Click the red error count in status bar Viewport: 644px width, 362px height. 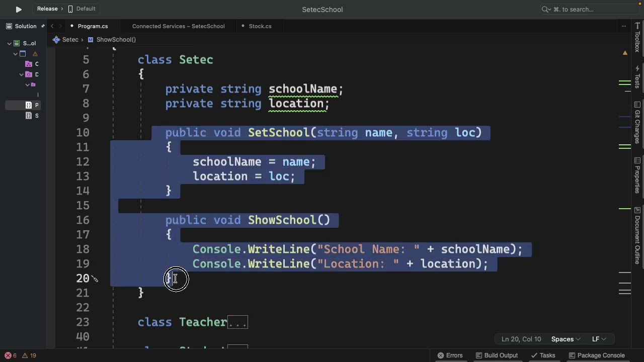pyautogui.click(x=11, y=355)
